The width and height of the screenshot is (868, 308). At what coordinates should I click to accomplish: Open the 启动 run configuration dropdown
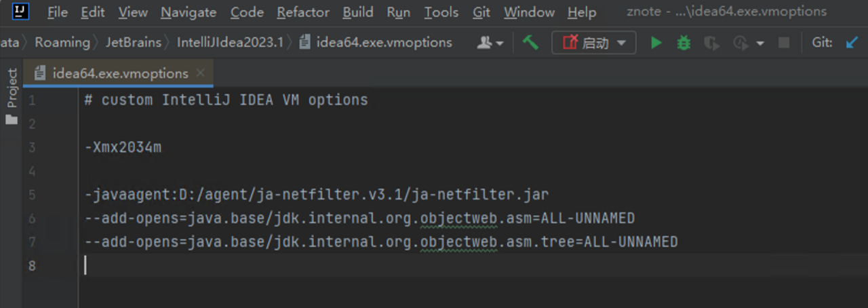[593, 43]
